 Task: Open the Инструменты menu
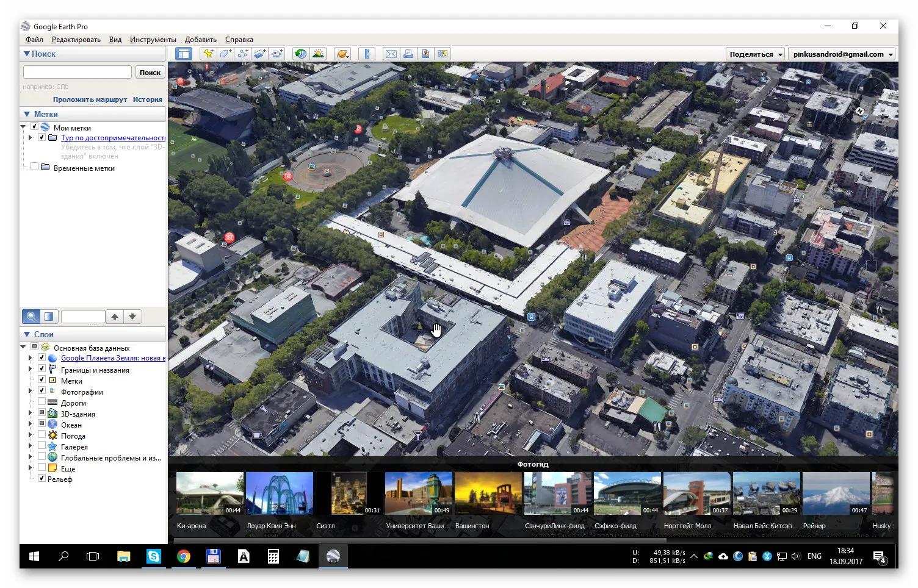coord(153,40)
